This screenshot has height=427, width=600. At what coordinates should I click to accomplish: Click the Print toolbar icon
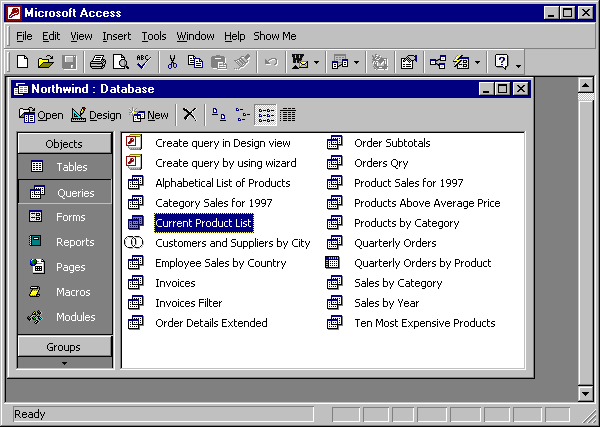pos(98,62)
